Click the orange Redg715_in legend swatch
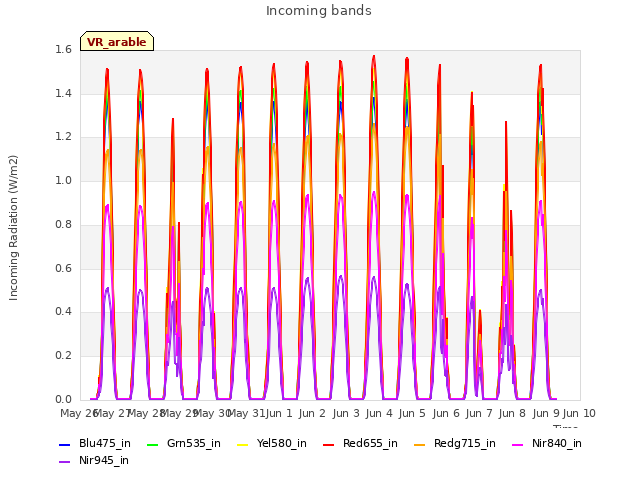 click(420, 444)
